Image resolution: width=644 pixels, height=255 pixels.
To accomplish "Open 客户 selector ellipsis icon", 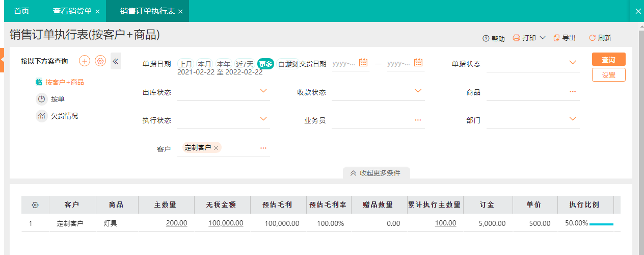I will point(263,148).
